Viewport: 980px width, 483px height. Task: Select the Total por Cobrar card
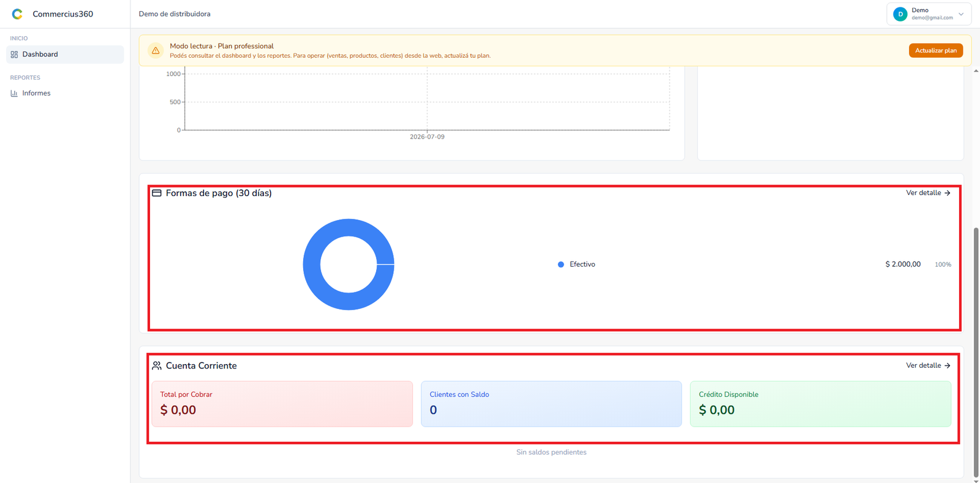tap(282, 404)
